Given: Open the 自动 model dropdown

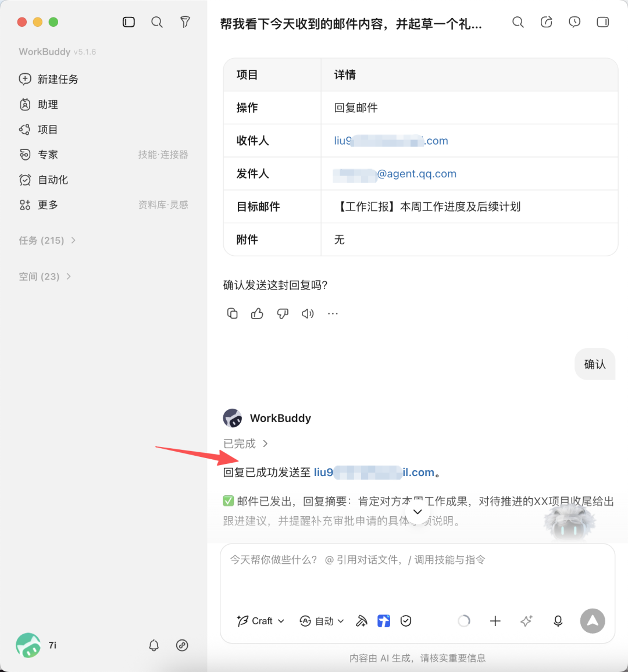Looking at the screenshot, I should pyautogui.click(x=322, y=621).
